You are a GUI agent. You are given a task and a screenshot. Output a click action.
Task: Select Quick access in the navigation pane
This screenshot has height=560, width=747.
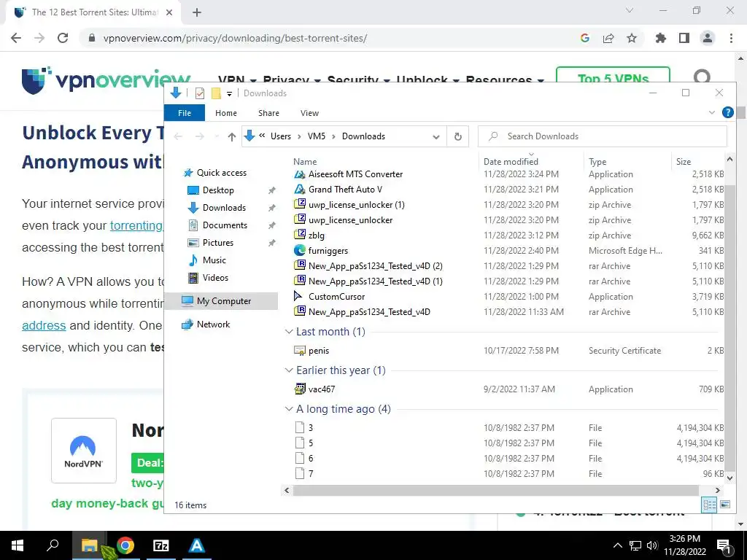coord(222,173)
